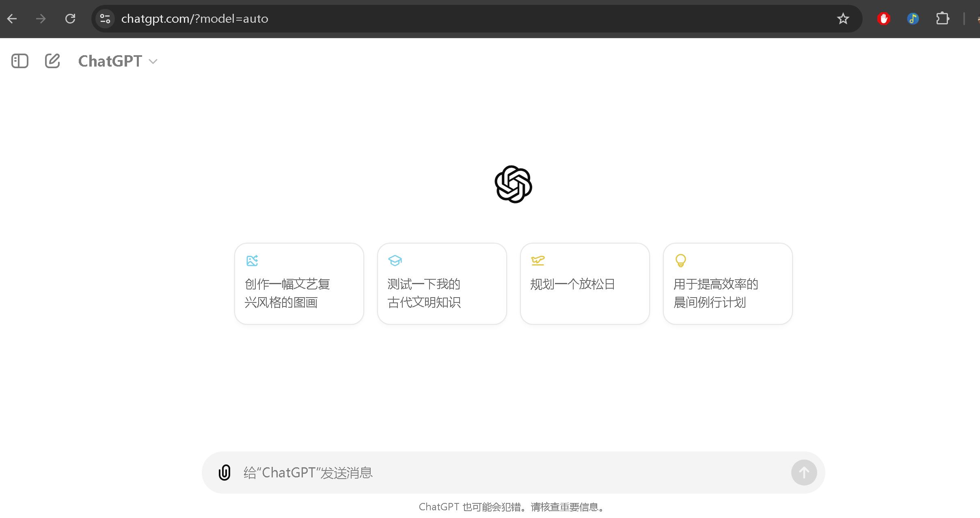Image resolution: width=980 pixels, height=518 pixels.
Task: Expand the ChatGPT model selector dropdown
Action: [118, 61]
